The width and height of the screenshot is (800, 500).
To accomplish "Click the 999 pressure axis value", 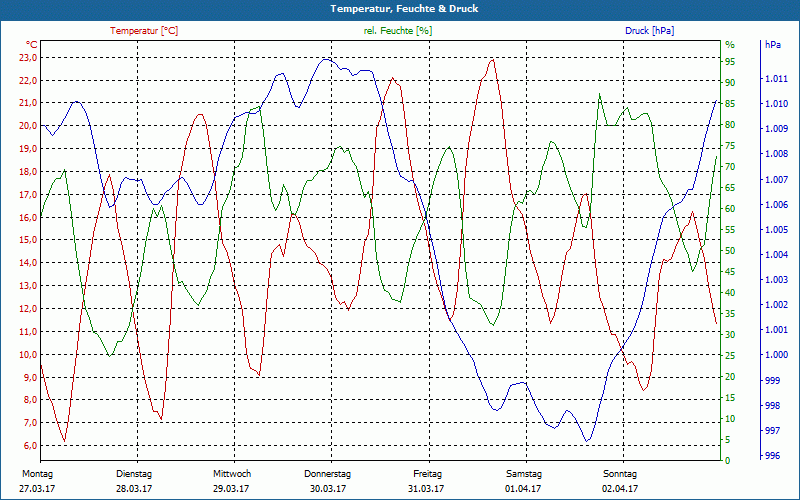I will [772, 381].
